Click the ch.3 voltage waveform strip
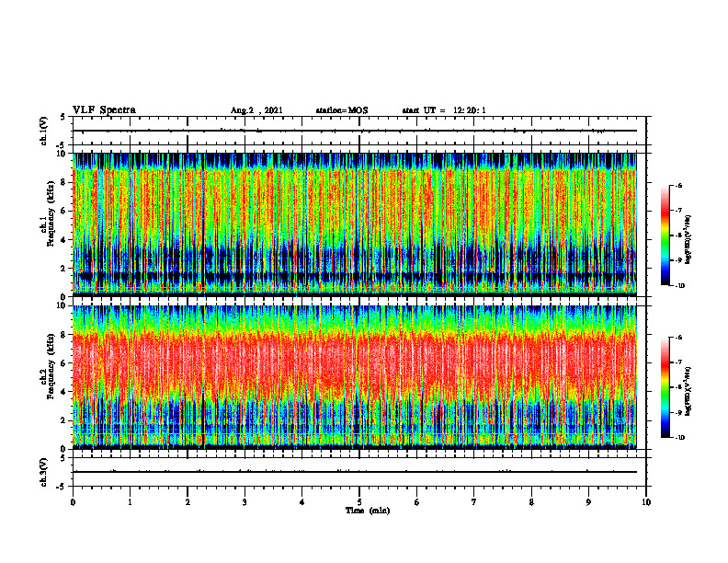Screen dimensions: 728x563 click(359, 472)
